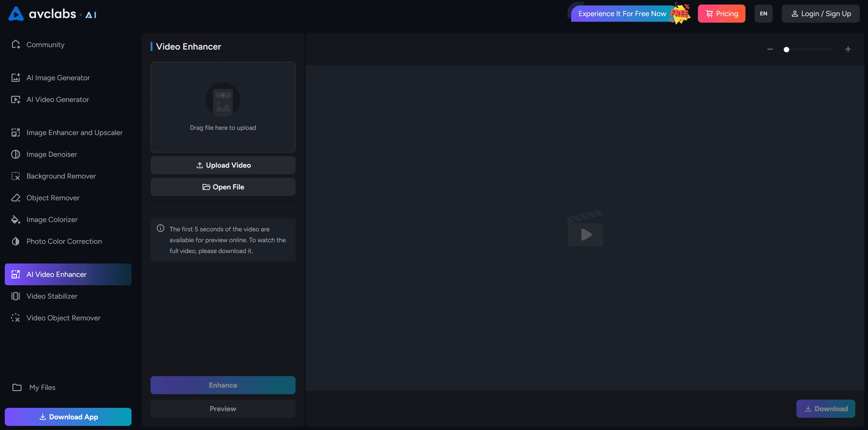
Task: Click the avclabs logo icon
Action: [16, 14]
